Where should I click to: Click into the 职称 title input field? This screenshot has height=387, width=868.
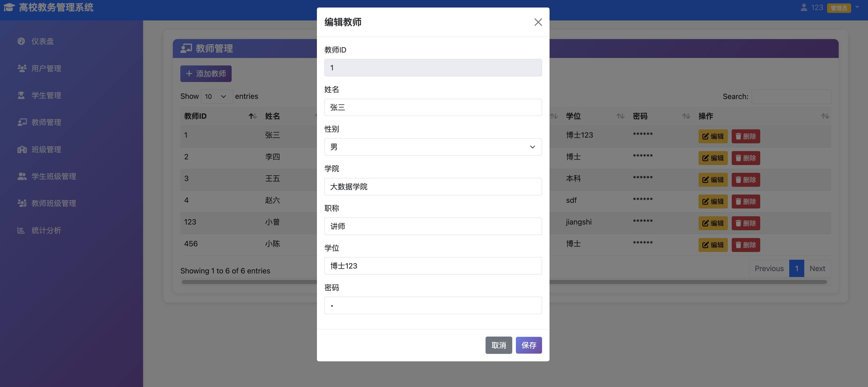click(433, 226)
